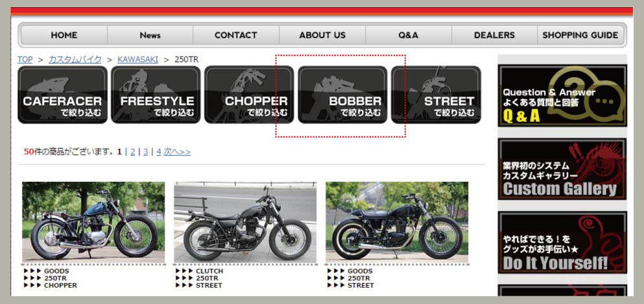This screenshot has height=304, width=644.
Task: Filter by FREESTYLE style tile
Action: pyautogui.click(x=156, y=95)
